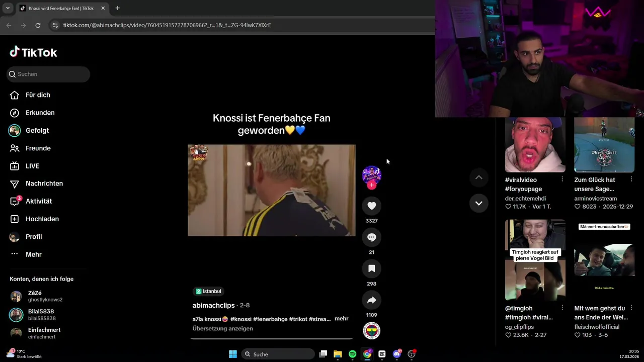Reload the page in browser
Screen dimensions: 644x362
[x=38, y=25]
